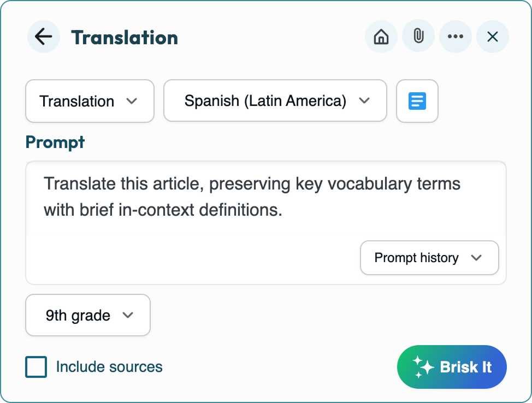Click the sparkle icon on Brisk It

click(423, 367)
